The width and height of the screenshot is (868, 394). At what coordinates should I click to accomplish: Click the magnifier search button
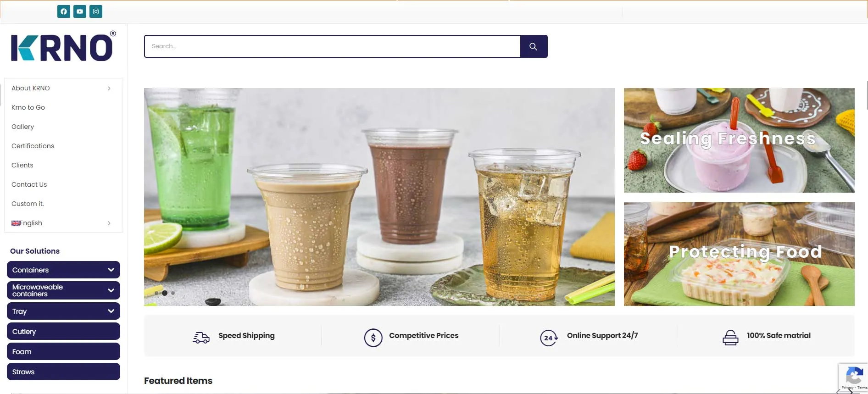[534, 46]
